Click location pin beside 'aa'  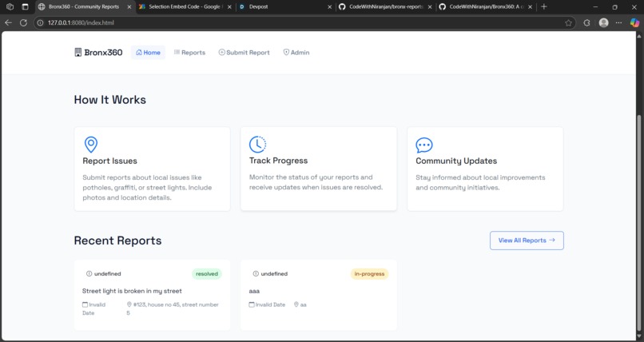pos(296,304)
